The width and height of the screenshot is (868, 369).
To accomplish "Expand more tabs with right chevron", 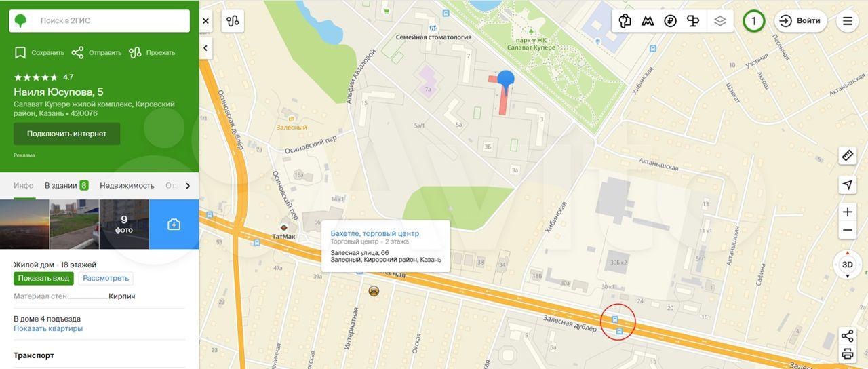I will tap(188, 186).
